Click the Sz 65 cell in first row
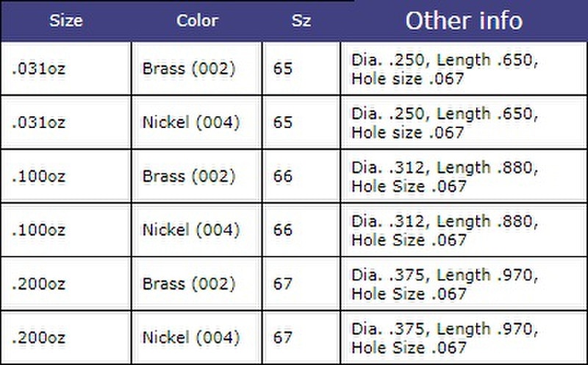Screen dimensions: 588x365 301,68
